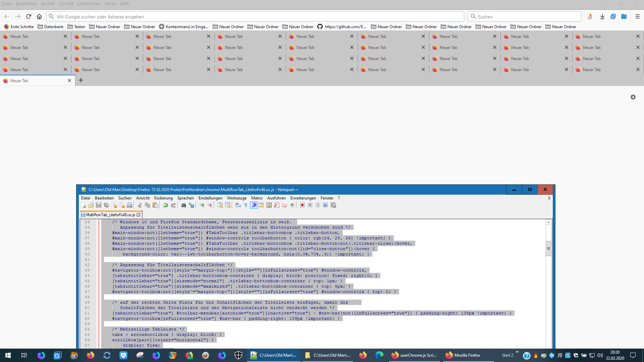Open Firefox Chronik menu
This screenshot has height=362, width=644.
[66, 4]
